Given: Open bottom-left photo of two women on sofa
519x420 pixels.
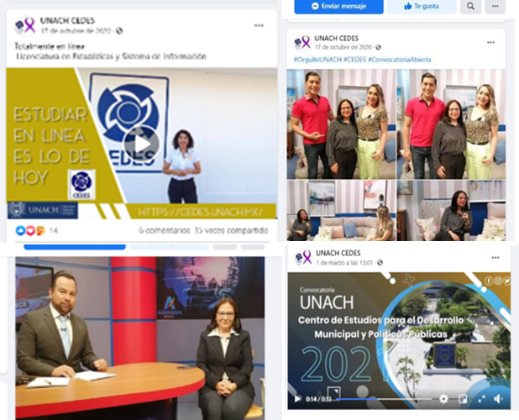Looking at the screenshot, I should 341,210.
